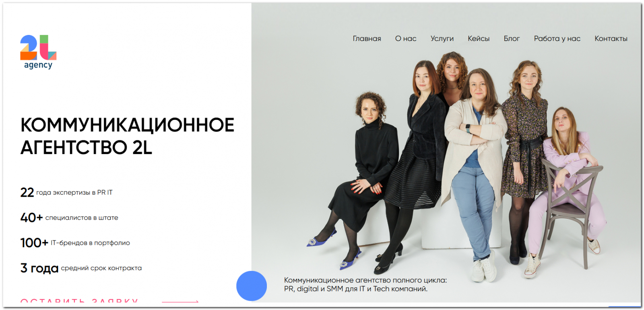Click the pink arrow beside Оставить заявку
This screenshot has height=310, width=644.
[180, 301]
